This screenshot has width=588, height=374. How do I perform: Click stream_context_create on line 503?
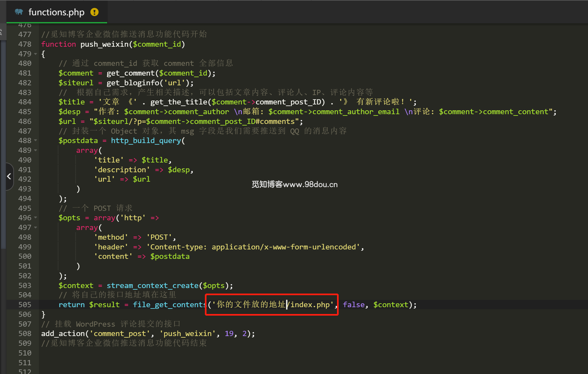point(153,286)
